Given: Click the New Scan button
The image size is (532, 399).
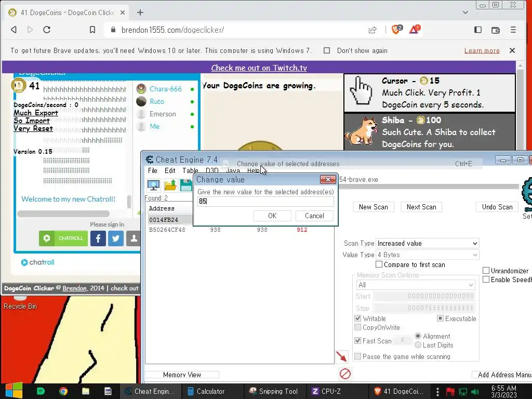Looking at the screenshot, I should coord(373,207).
